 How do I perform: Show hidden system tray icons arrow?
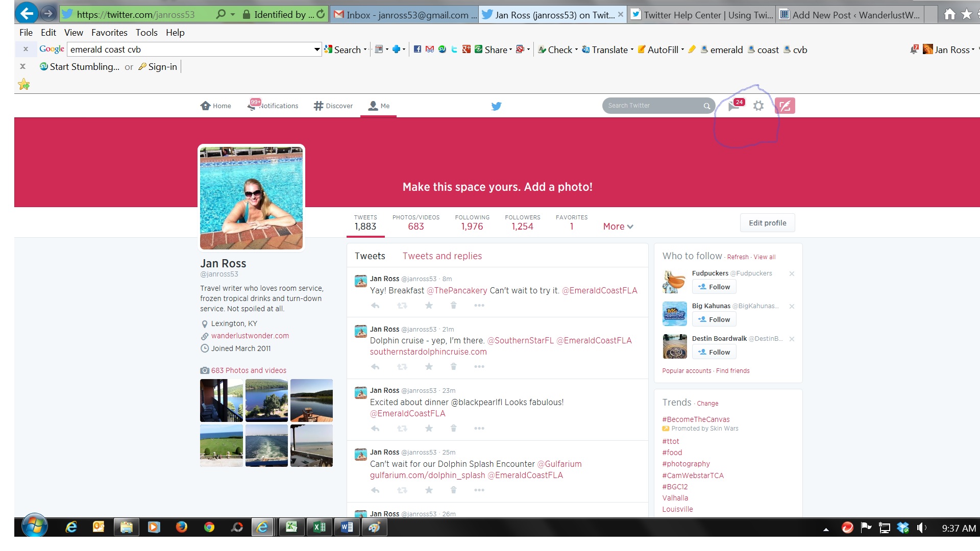pyautogui.click(x=826, y=530)
